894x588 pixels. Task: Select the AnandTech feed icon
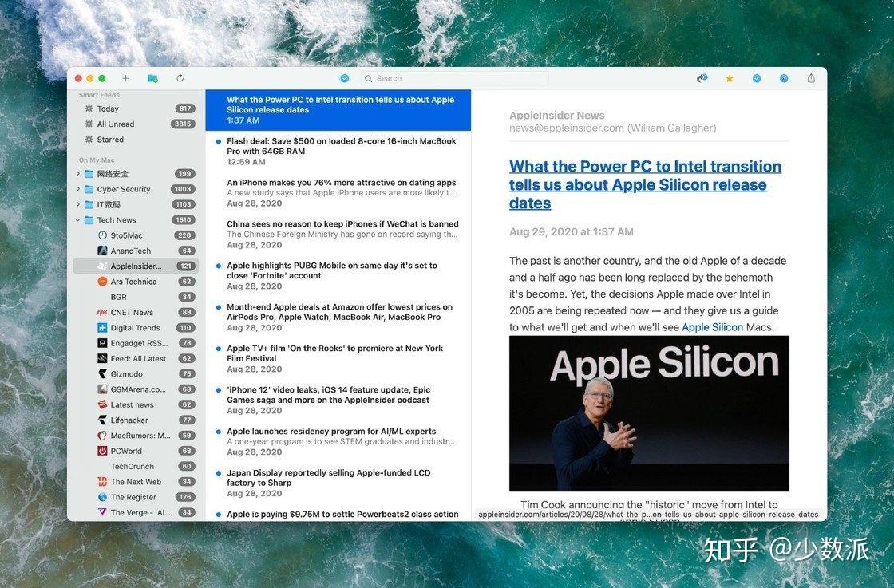pos(102,251)
